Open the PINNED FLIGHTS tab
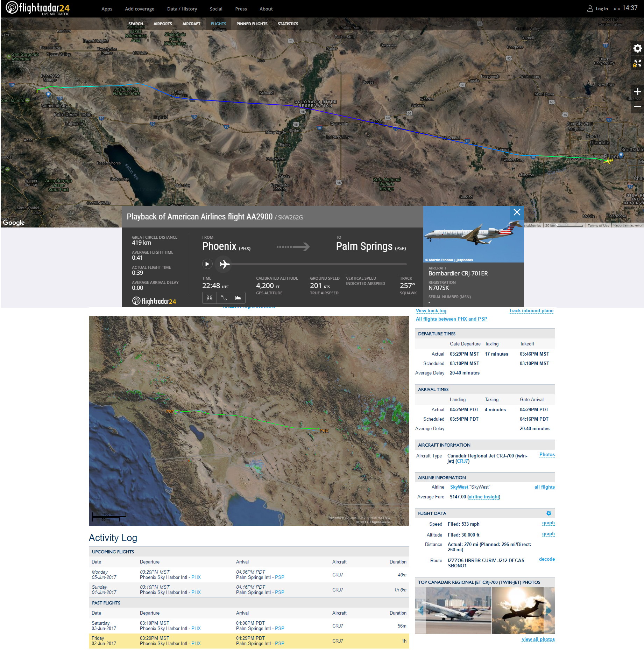 (x=252, y=24)
